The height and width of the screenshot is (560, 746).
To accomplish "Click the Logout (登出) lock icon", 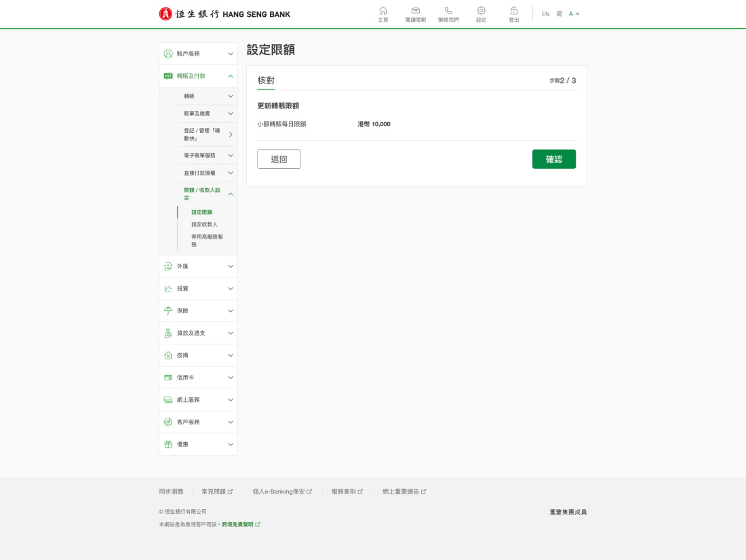I will pos(514,11).
